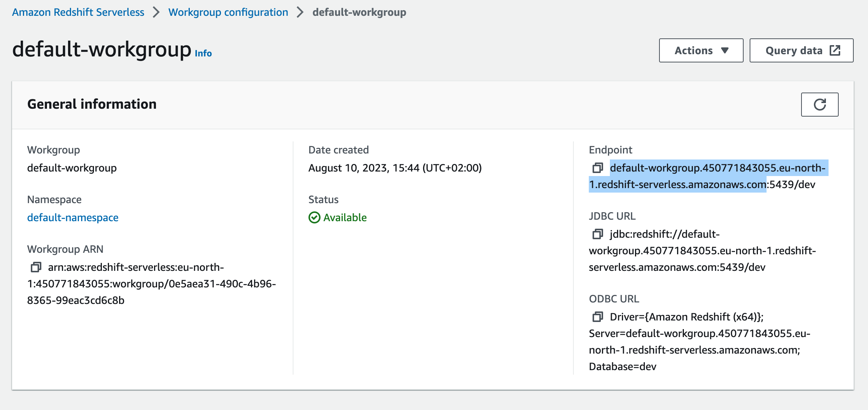Click the Date created field label
The image size is (868, 410).
click(x=339, y=150)
